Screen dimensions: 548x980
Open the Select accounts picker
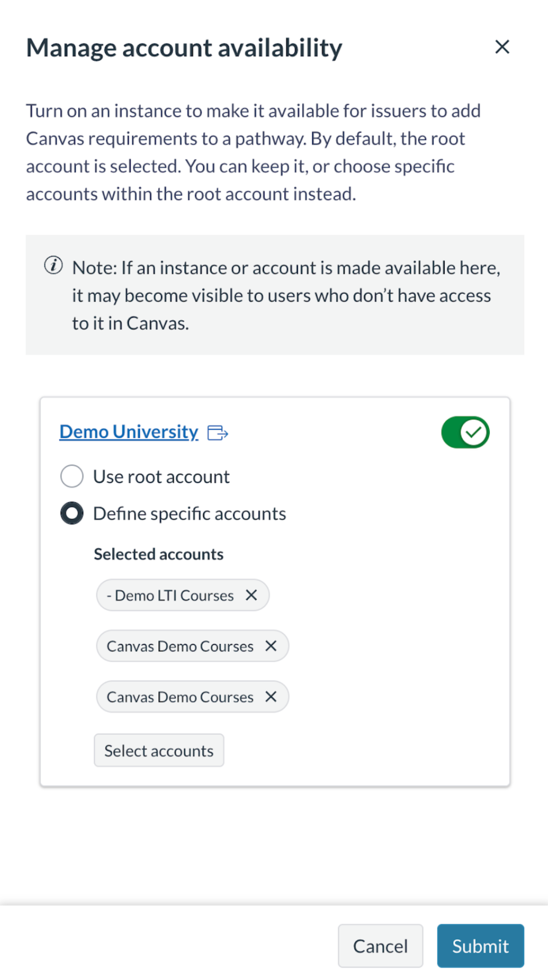pyautogui.click(x=159, y=750)
